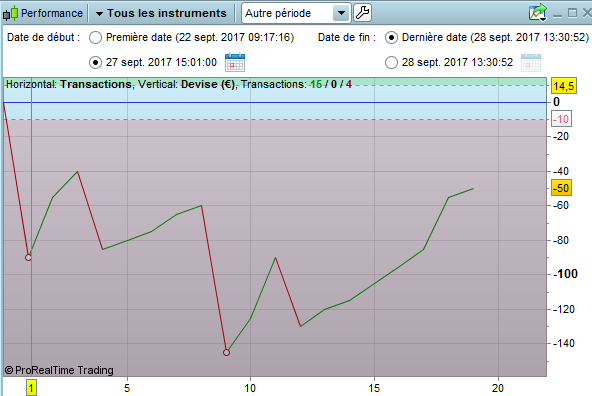Open the Autre période combo box
Image resolution: width=592 pixels, height=396 pixels.
[x=296, y=13]
